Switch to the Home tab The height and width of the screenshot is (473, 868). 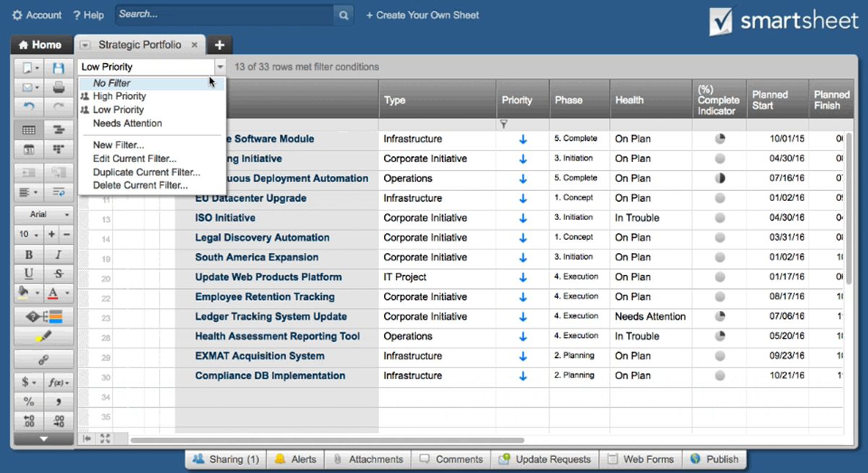pyautogui.click(x=41, y=44)
